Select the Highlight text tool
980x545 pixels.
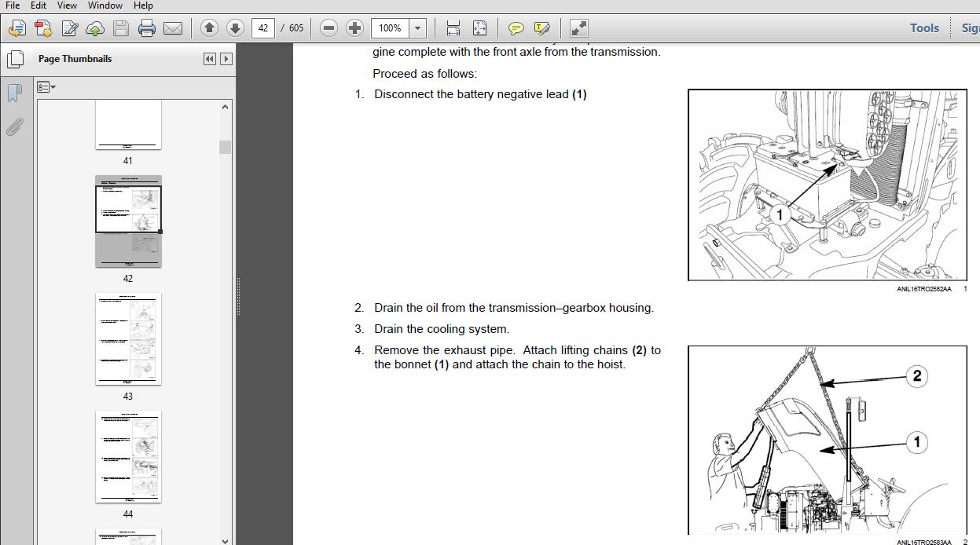point(541,28)
